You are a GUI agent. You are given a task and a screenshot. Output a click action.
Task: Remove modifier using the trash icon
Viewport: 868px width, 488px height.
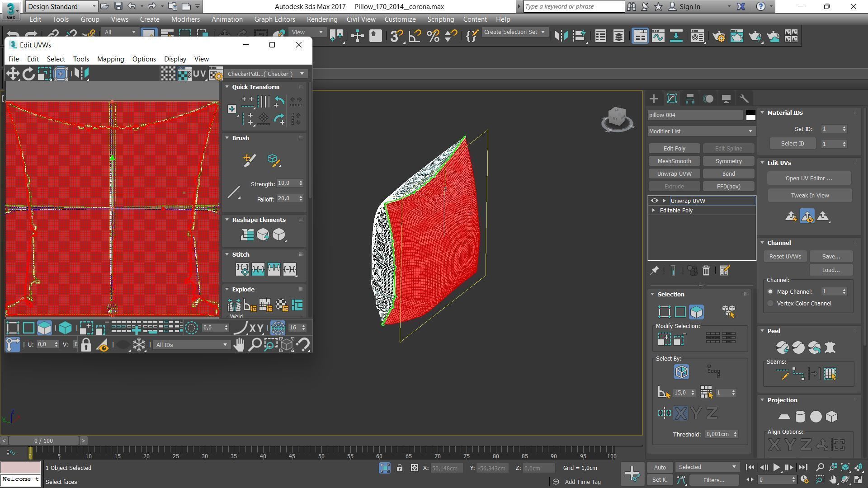point(706,271)
